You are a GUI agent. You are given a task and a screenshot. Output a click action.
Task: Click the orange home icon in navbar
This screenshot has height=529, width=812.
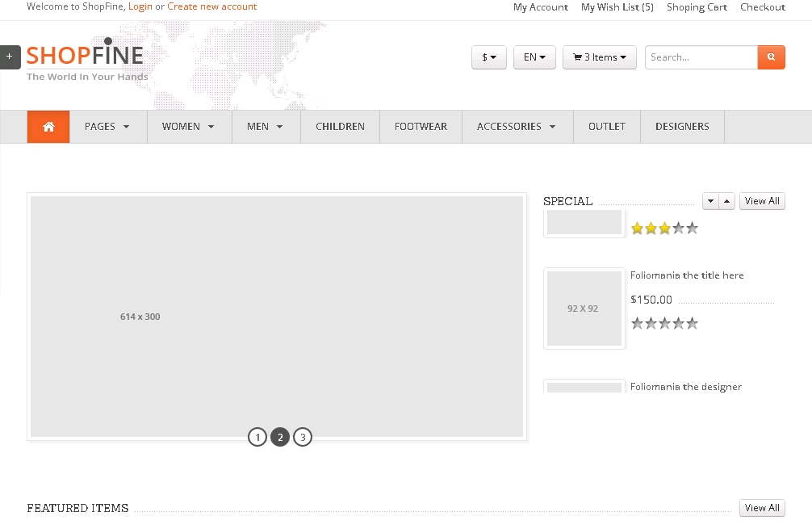(x=48, y=127)
